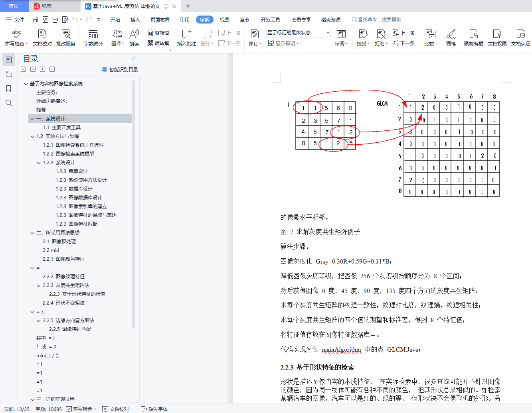Open 文档权限 document permissions

[497, 38]
